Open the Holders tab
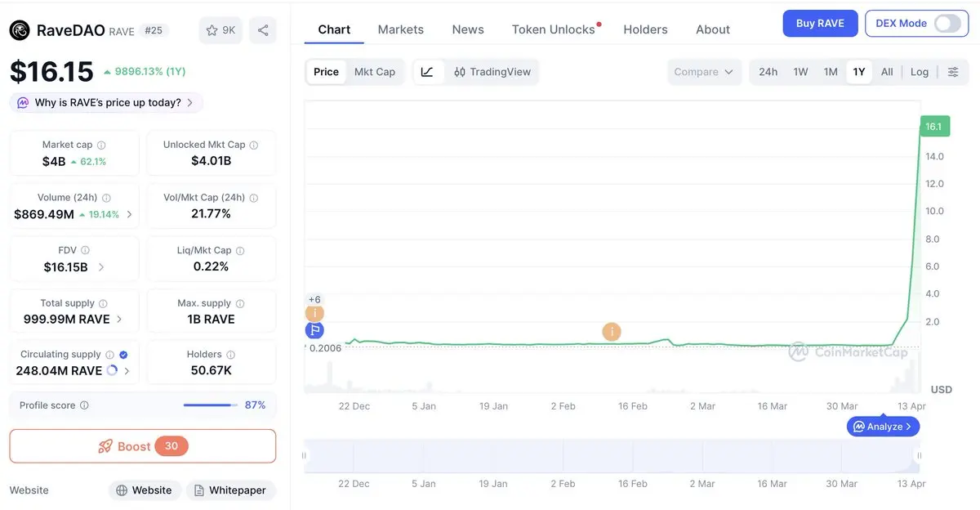The height and width of the screenshot is (510, 980). [x=645, y=29]
